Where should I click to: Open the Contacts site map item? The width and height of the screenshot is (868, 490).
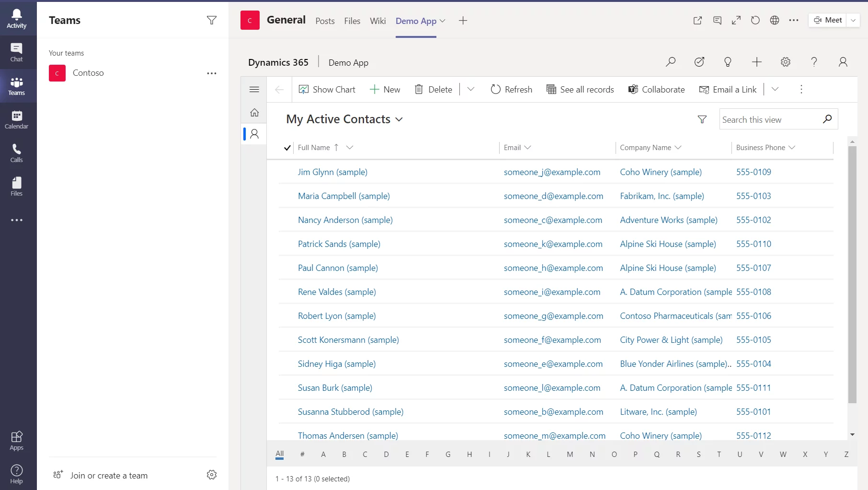tap(254, 134)
